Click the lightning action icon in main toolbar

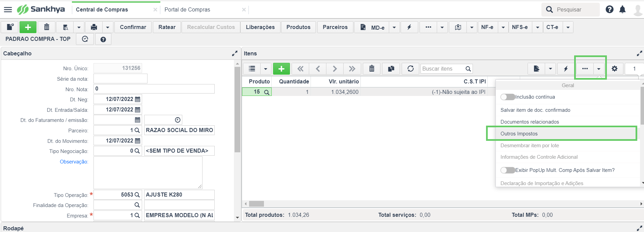pyautogui.click(x=409, y=27)
